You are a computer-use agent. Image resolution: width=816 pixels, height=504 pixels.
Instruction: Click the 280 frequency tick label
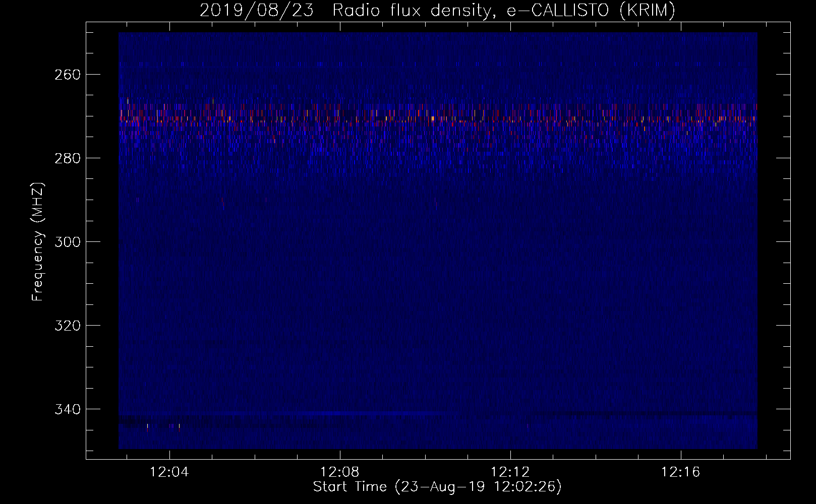[67, 158]
